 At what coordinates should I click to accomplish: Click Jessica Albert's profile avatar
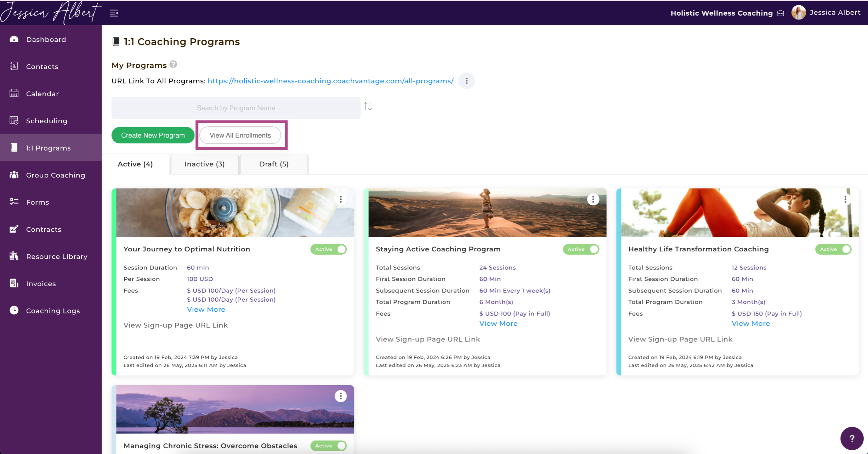799,13
